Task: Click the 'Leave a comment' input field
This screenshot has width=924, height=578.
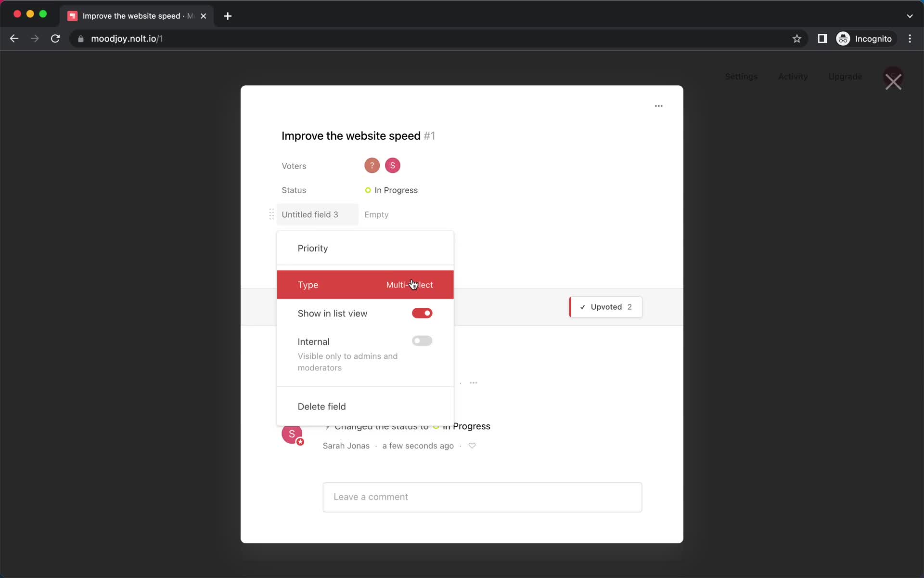Action: pyautogui.click(x=482, y=497)
